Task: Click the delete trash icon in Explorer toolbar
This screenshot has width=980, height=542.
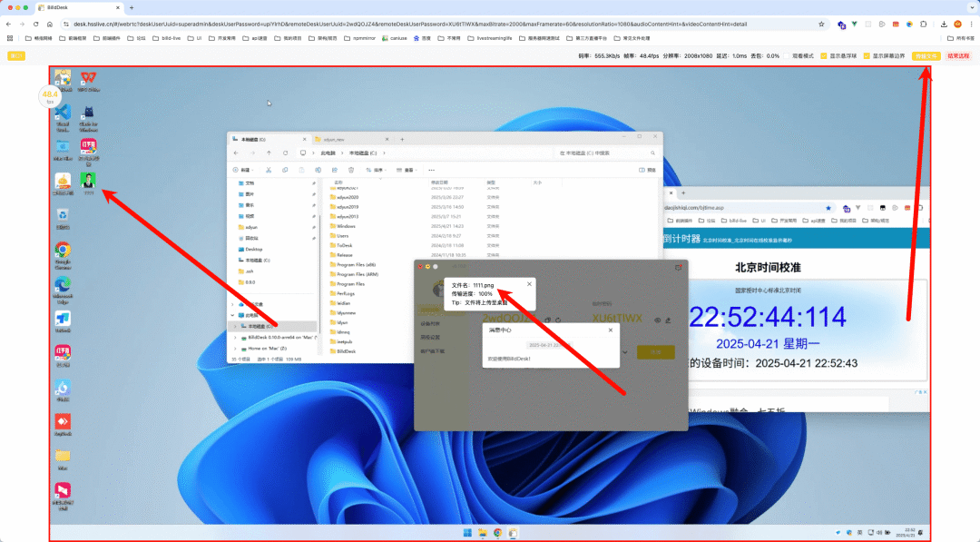Action: point(351,170)
